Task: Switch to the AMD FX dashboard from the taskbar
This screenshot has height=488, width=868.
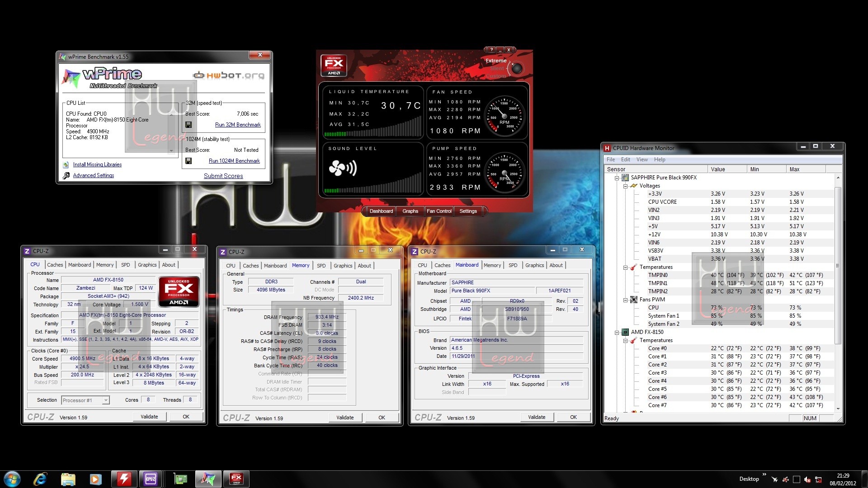Action: tap(236, 479)
